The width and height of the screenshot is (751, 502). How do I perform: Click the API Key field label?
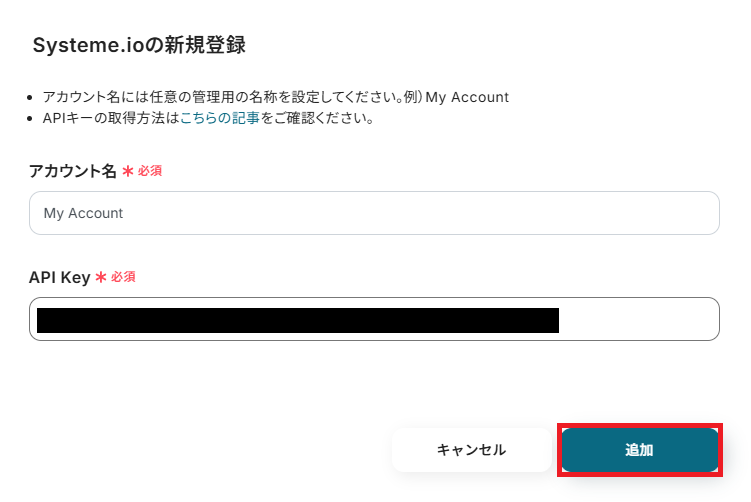[x=60, y=277]
